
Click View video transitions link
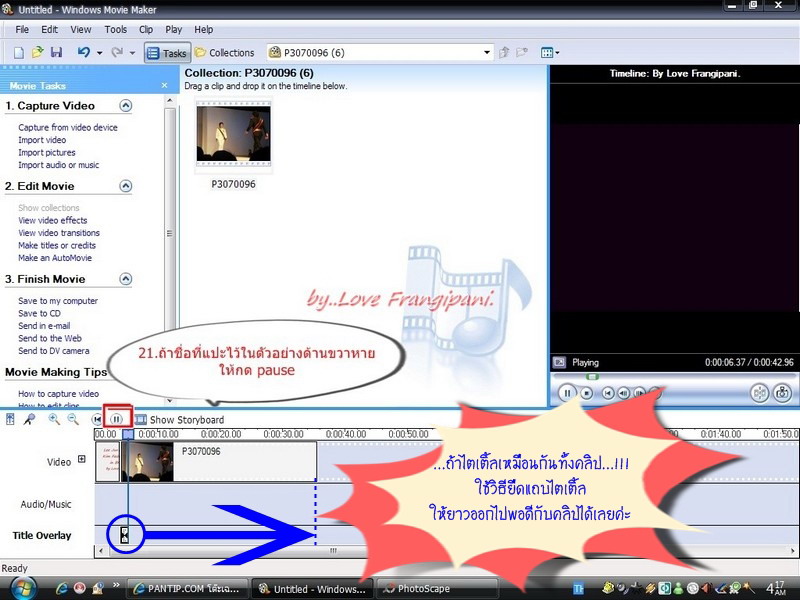(x=59, y=233)
